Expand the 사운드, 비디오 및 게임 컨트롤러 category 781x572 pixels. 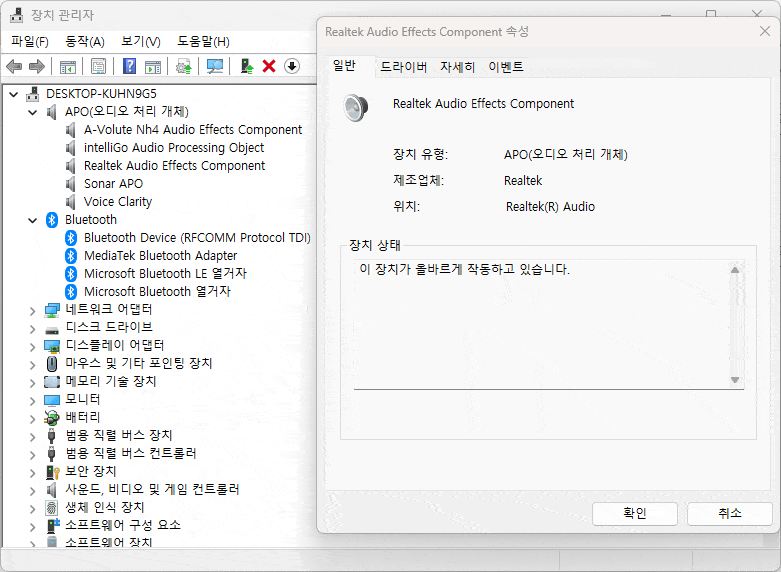[x=32, y=491]
